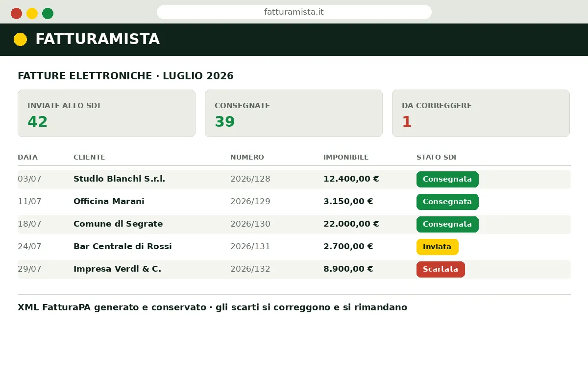The image size is (588, 372).
Task: Sort by the Stato SDI column header
Action: (436, 157)
